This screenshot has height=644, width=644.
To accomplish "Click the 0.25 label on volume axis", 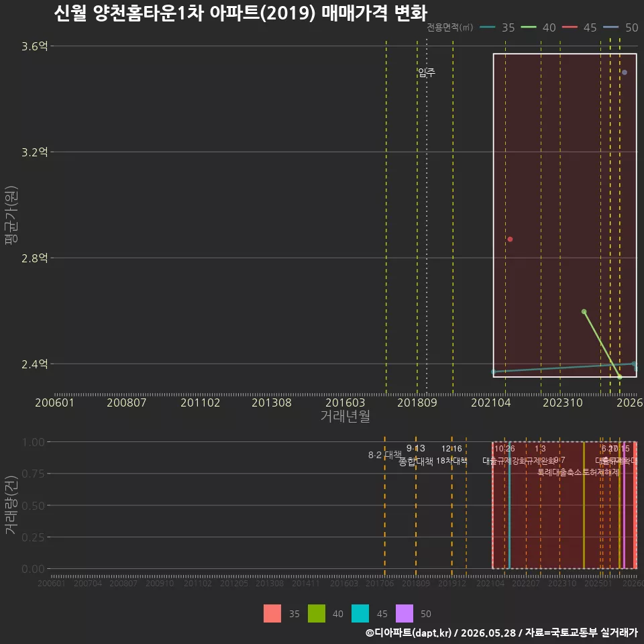I will (x=34, y=537).
